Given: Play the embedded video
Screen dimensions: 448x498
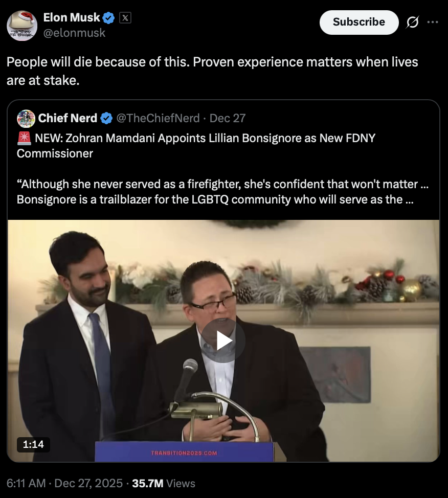Looking at the screenshot, I should [x=223, y=341].
